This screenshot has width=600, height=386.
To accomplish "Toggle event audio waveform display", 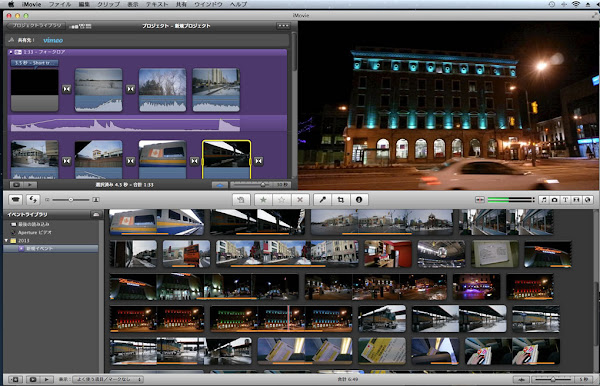I will point(521,379).
